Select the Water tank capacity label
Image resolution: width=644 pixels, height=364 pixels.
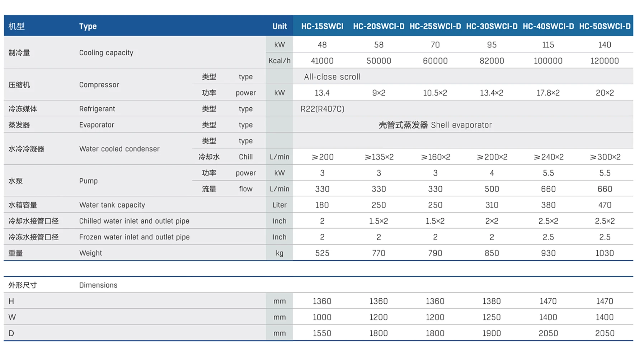(112, 205)
